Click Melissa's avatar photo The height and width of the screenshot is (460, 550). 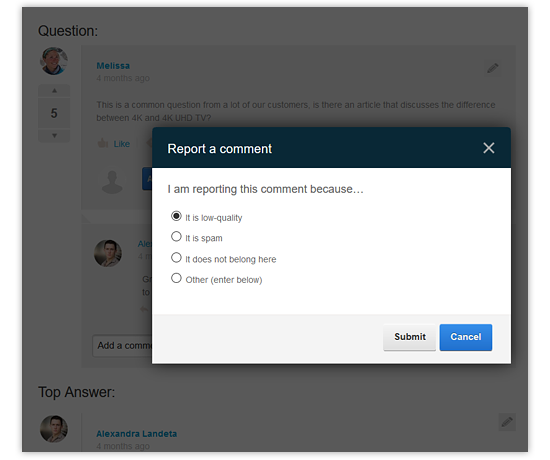click(x=54, y=61)
